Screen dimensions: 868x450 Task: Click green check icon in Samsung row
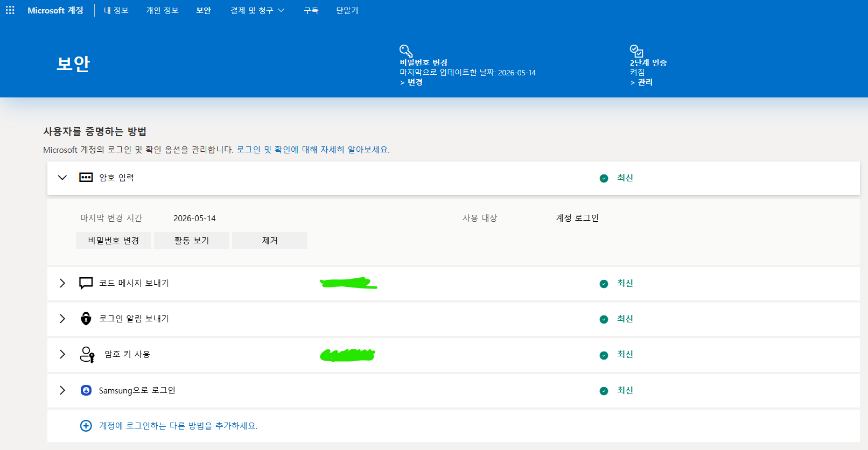coord(604,391)
